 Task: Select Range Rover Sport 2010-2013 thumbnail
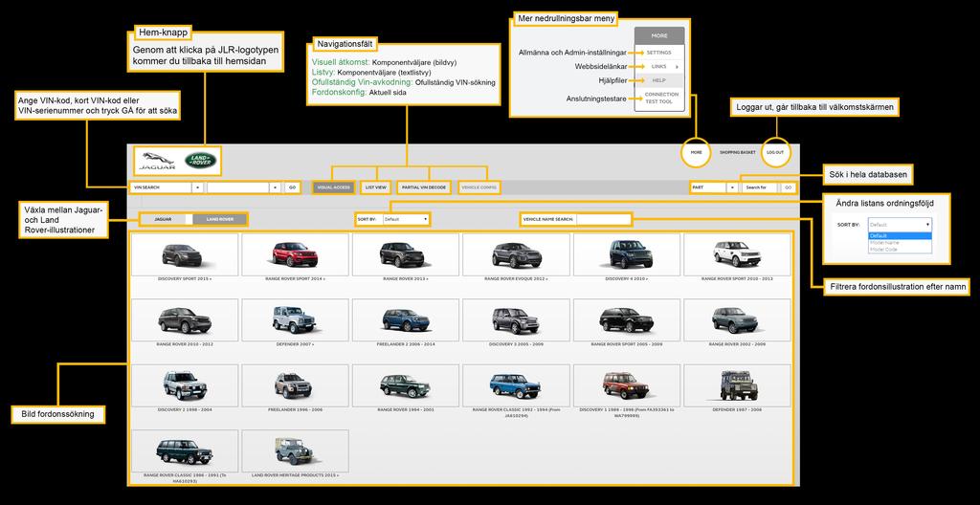(738, 254)
